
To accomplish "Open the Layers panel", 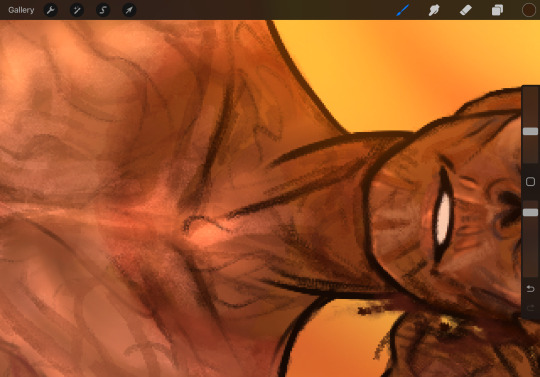I will [x=497, y=10].
